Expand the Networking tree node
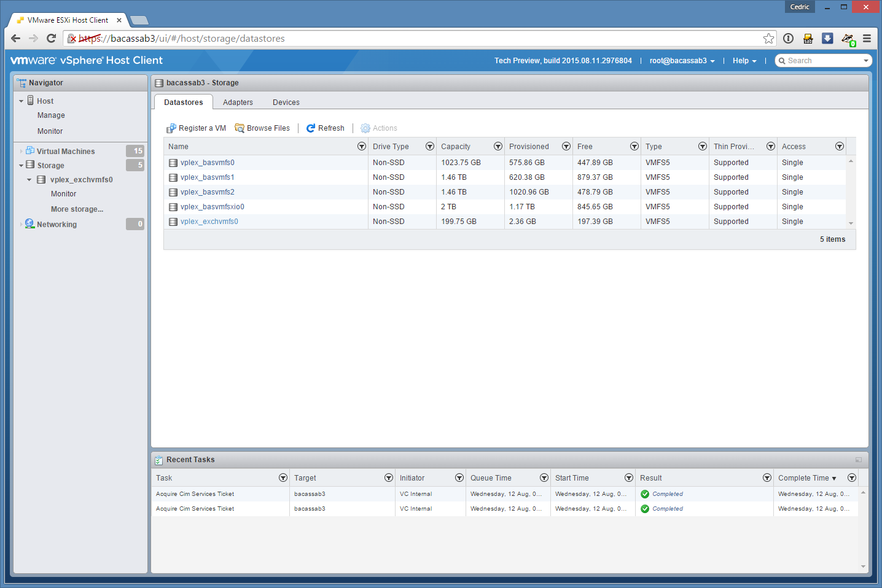 pos(21,225)
